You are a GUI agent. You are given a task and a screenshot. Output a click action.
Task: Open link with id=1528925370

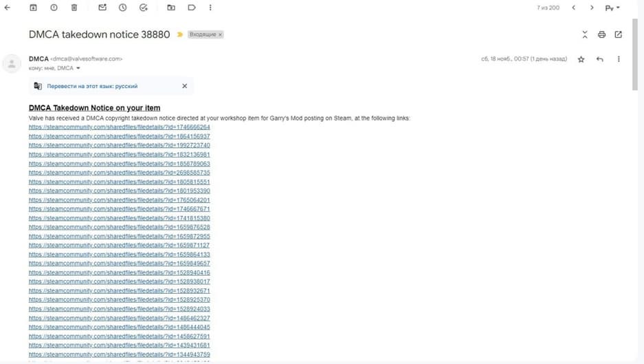(119, 300)
